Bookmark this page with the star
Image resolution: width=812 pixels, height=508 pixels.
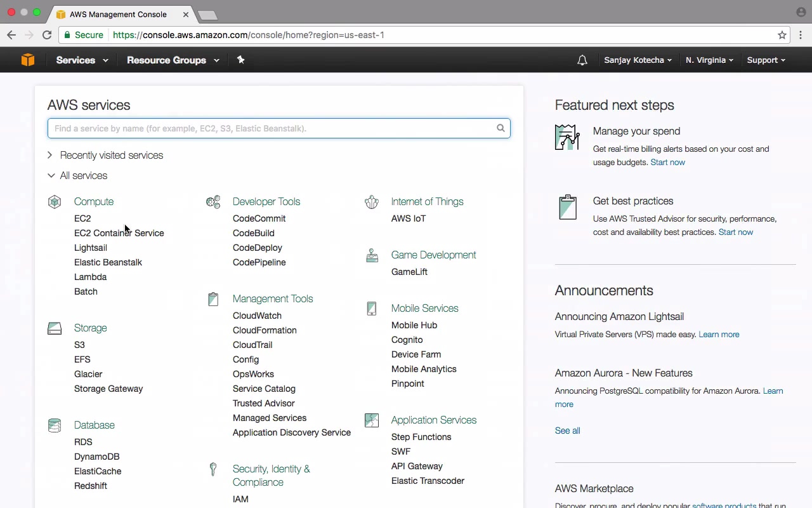click(782, 35)
